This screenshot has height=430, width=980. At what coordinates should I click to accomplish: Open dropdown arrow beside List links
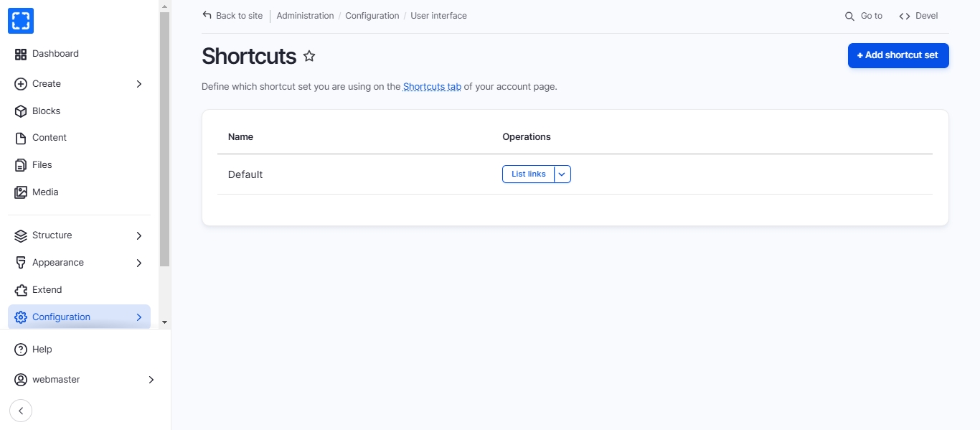point(562,174)
